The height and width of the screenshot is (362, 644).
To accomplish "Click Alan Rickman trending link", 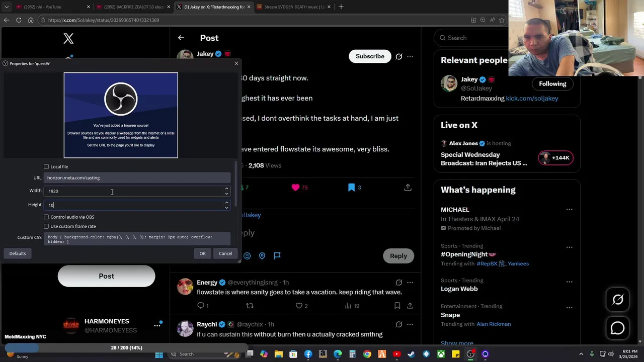I will coord(494,324).
